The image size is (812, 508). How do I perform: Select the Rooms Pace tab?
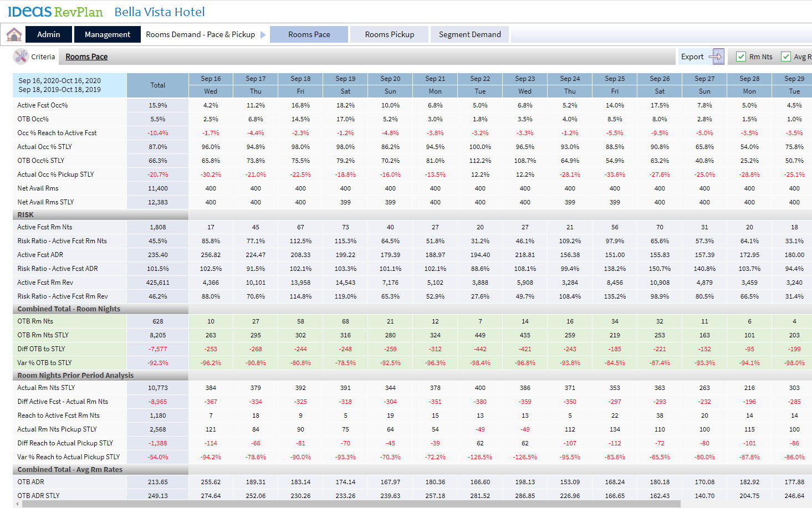[309, 34]
